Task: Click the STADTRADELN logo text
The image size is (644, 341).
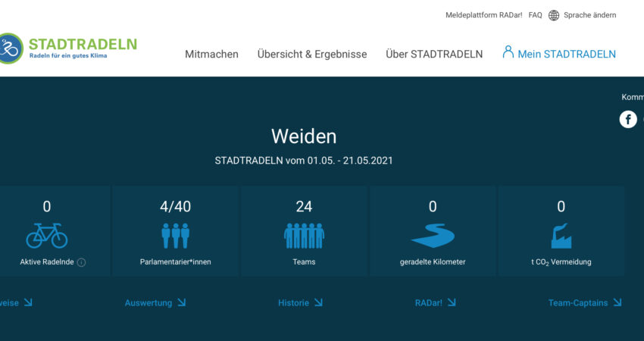Action: 83,44
